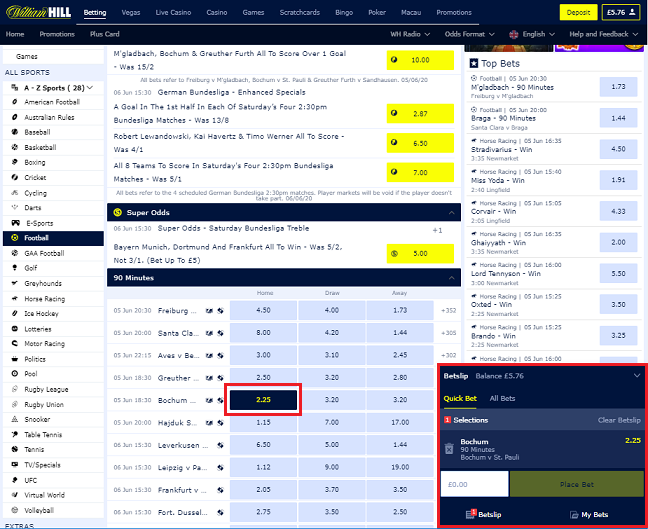Open the Plus Card link

click(105, 34)
